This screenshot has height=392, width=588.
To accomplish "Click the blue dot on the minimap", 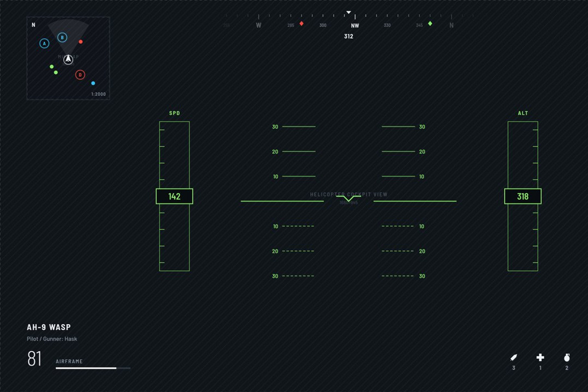I will click(93, 83).
